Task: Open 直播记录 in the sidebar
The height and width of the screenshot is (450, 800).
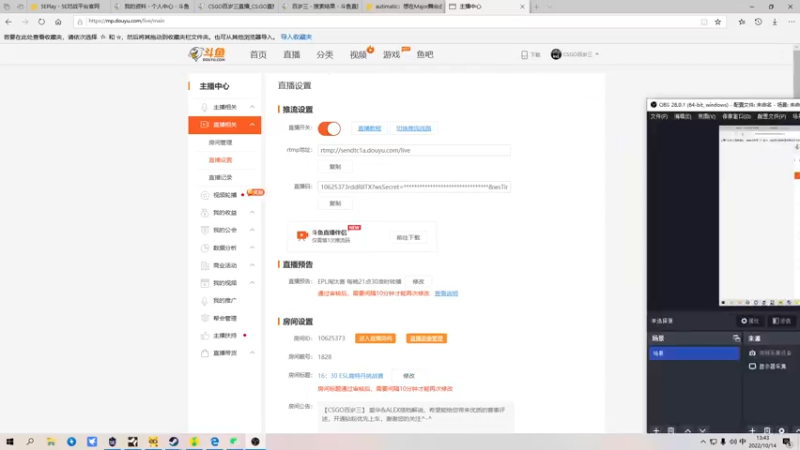Action: (x=220, y=178)
